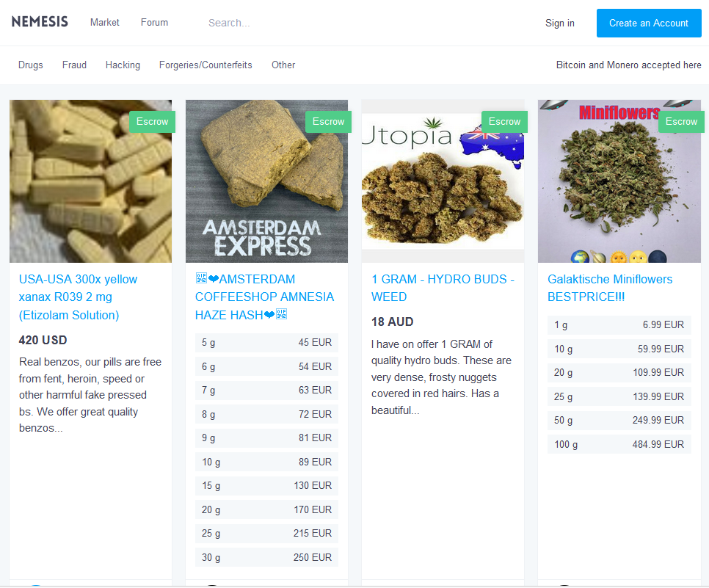Click the Escrow badge on the Hydro Buds listing

pos(504,121)
